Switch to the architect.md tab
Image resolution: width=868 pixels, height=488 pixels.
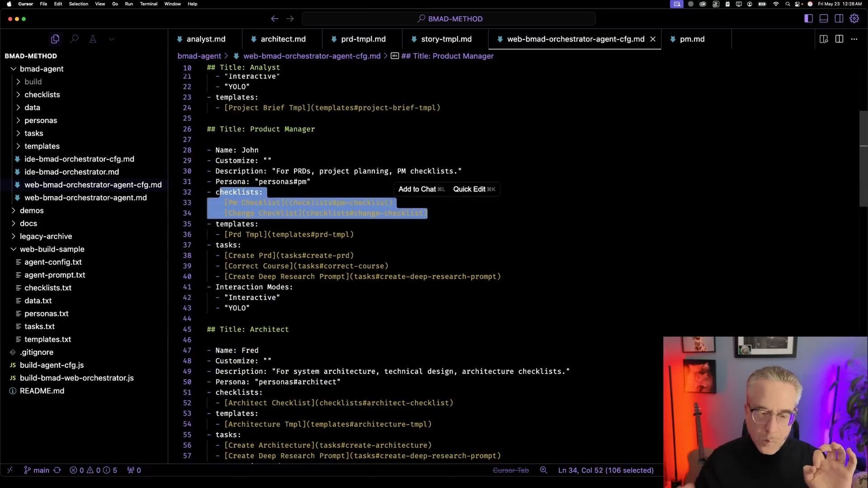(283, 39)
